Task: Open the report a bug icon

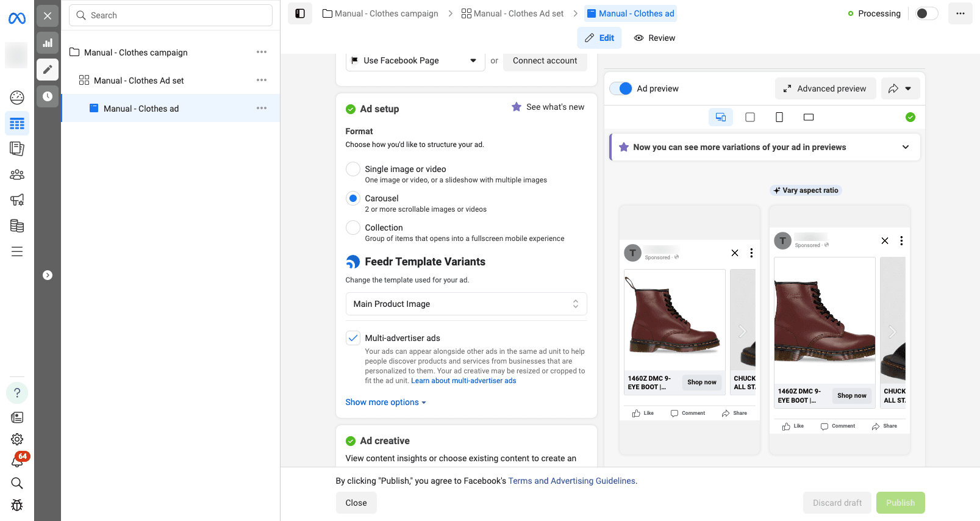Action: point(17,505)
